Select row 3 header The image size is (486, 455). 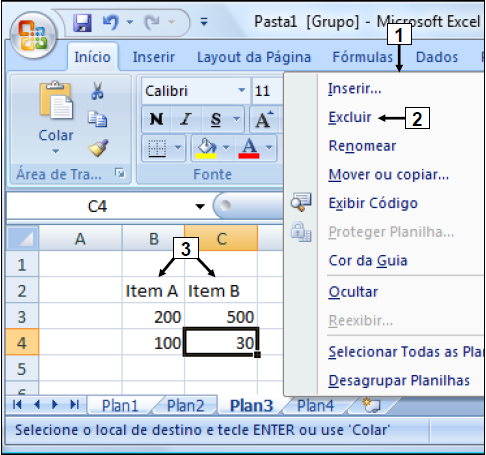[22, 316]
